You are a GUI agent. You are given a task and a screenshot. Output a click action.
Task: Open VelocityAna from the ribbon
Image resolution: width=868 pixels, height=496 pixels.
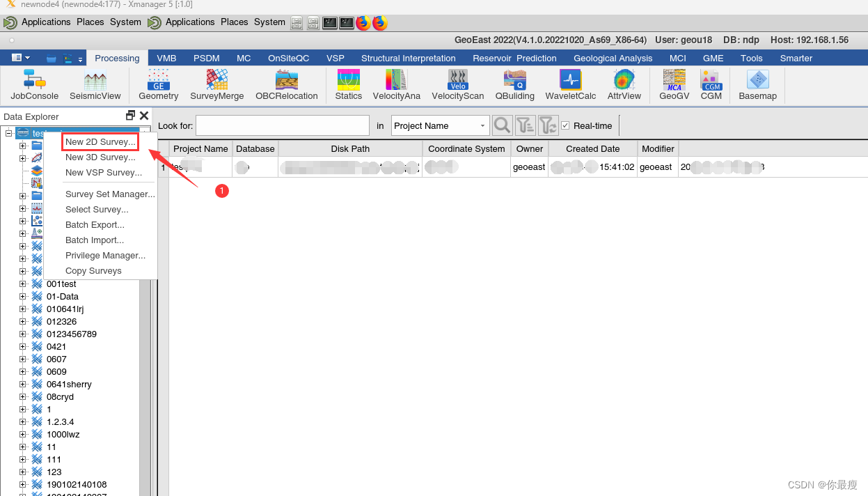pos(397,85)
